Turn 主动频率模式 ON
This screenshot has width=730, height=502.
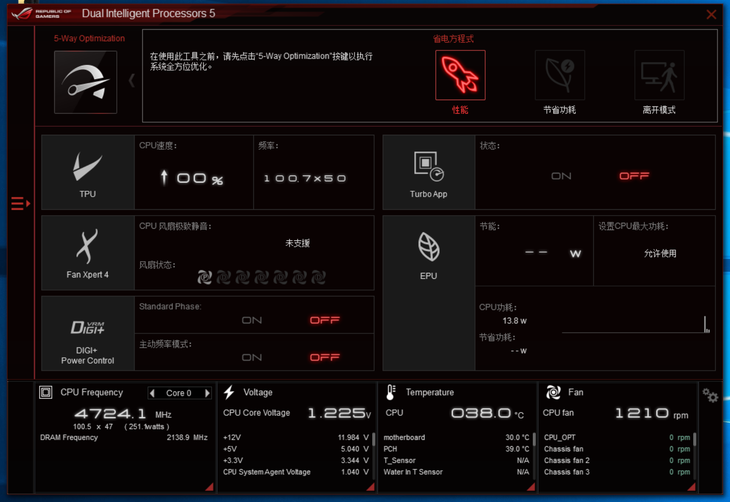252,358
